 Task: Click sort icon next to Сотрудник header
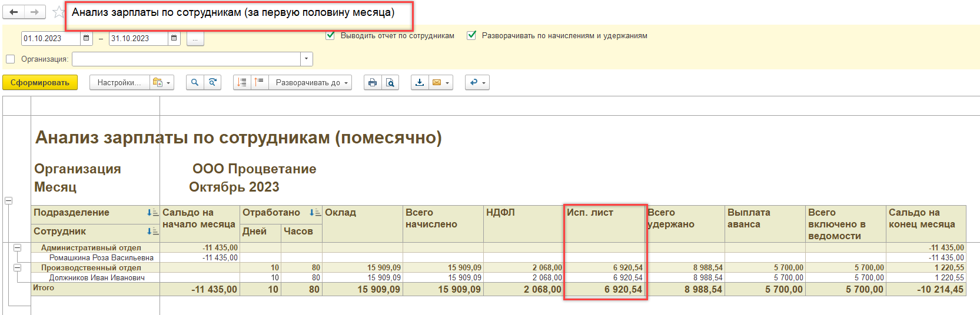point(153,232)
